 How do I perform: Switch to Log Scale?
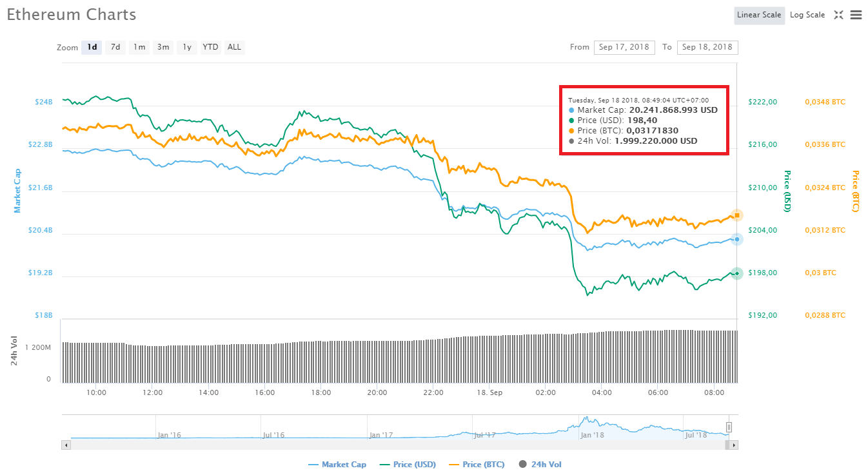pos(807,15)
